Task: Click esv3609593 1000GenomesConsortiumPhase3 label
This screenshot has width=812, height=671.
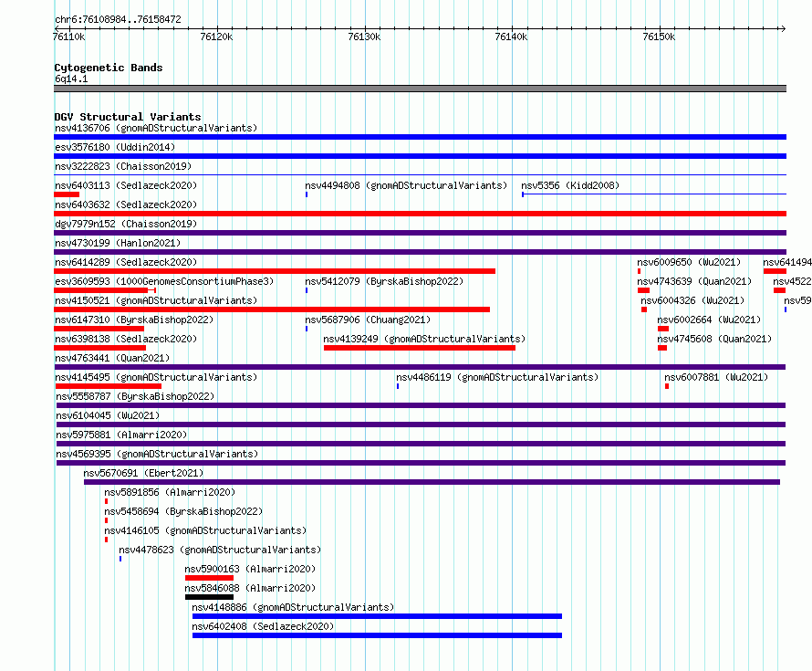Action: click(164, 281)
